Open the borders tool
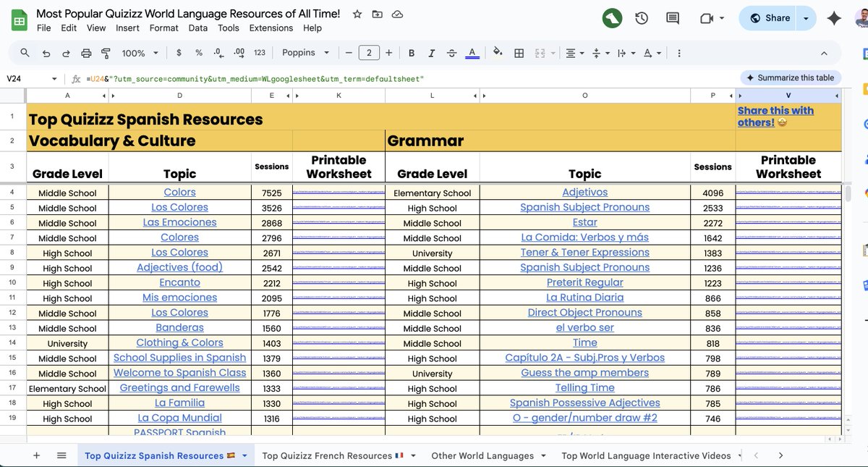868x467 pixels. tap(519, 53)
